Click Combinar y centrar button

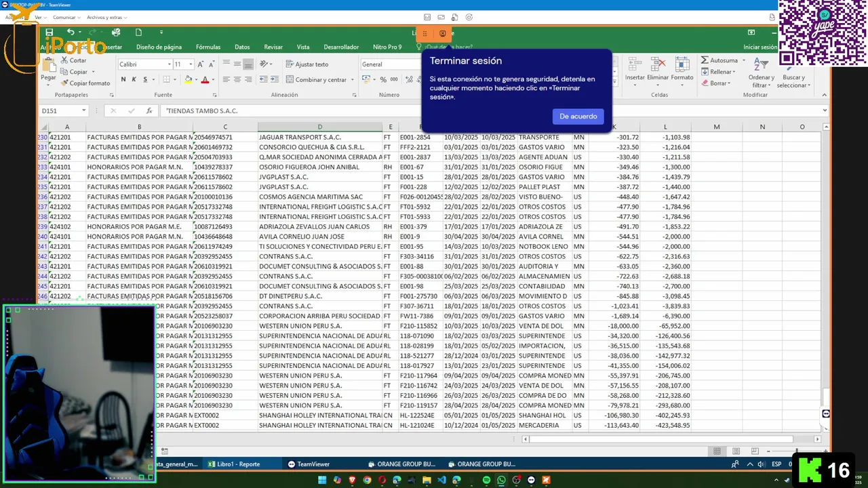click(x=315, y=79)
